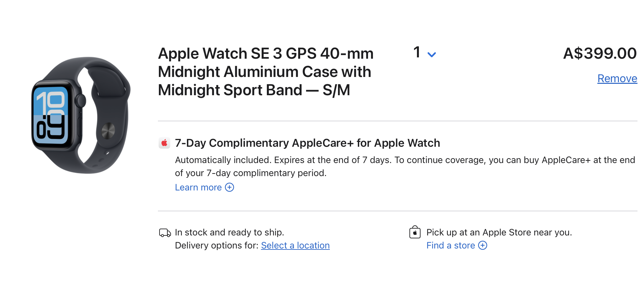Image resolution: width=644 pixels, height=300 pixels.
Task: Click the Apple Watch product image
Action: (x=81, y=115)
